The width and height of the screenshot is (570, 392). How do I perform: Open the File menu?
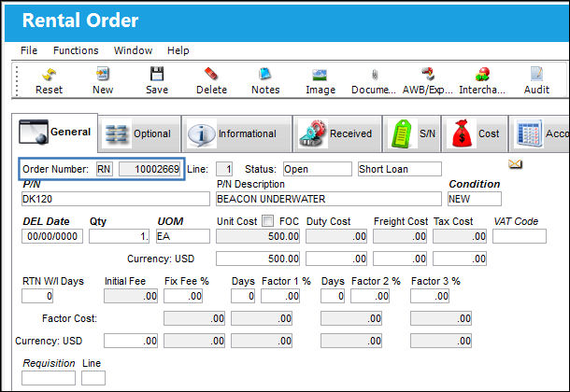(29, 50)
